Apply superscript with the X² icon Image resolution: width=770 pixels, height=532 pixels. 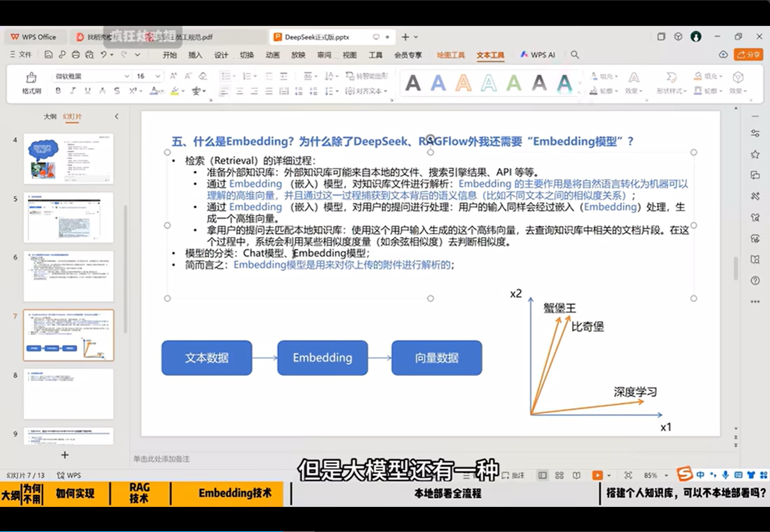tap(133, 91)
